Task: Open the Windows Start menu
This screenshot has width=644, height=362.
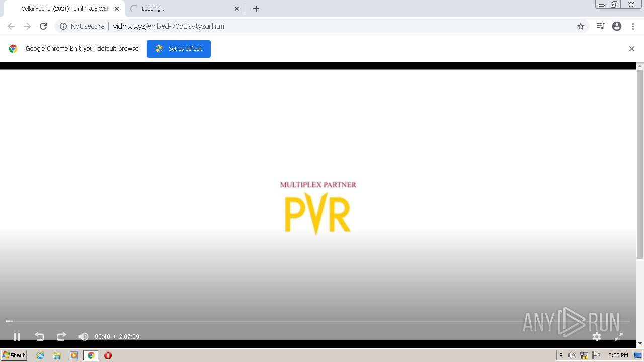Action: (x=14, y=355)
